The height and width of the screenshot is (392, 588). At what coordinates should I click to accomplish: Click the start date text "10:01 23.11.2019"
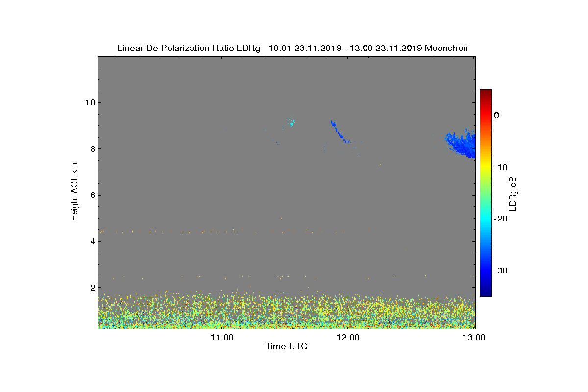[x=305, y=48]
